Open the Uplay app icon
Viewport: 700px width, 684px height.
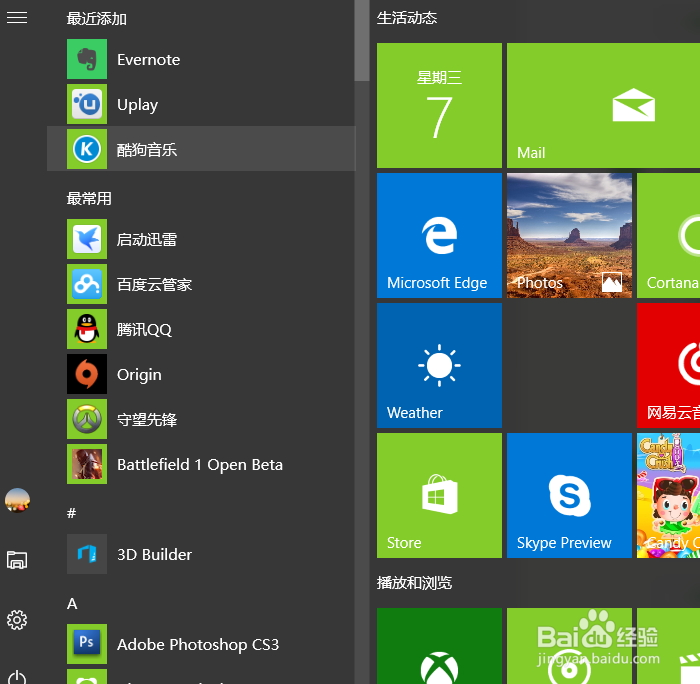coord(87,104)
